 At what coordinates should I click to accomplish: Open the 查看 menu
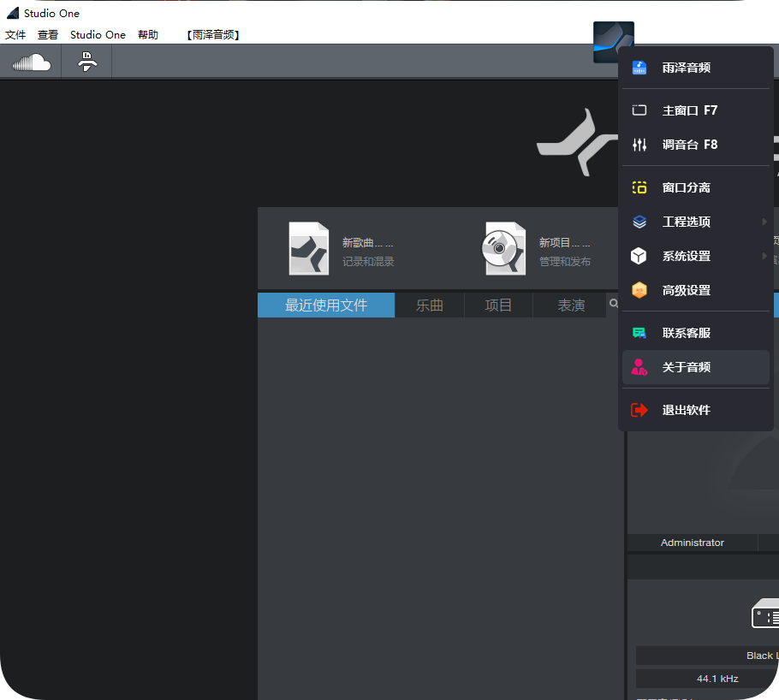coord(48,35)
